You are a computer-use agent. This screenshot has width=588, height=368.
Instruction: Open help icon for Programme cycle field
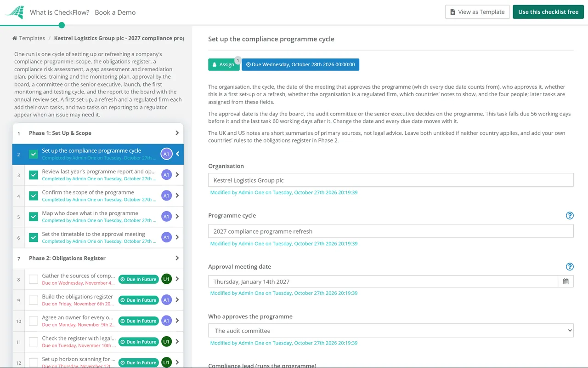(x=570, y=215)
